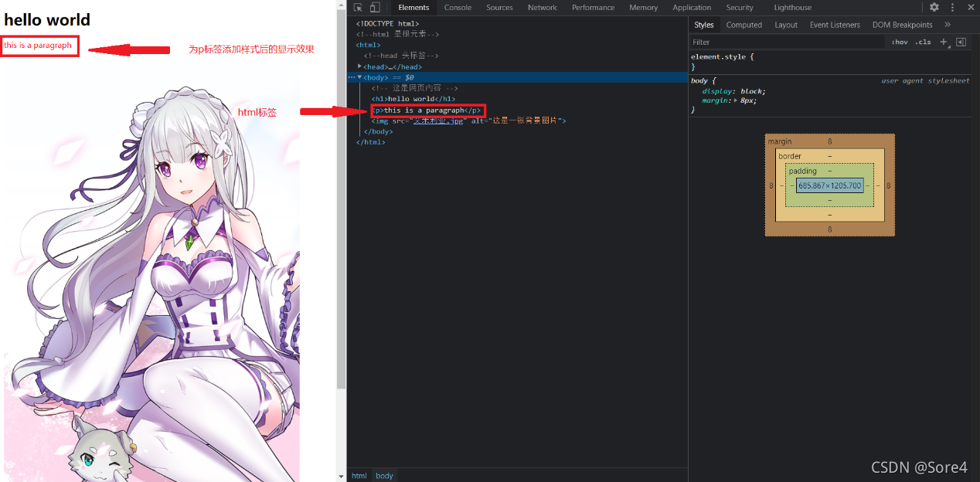
Task: Open the Network tab
Action: pyautogui.click(x=542, y=8)
